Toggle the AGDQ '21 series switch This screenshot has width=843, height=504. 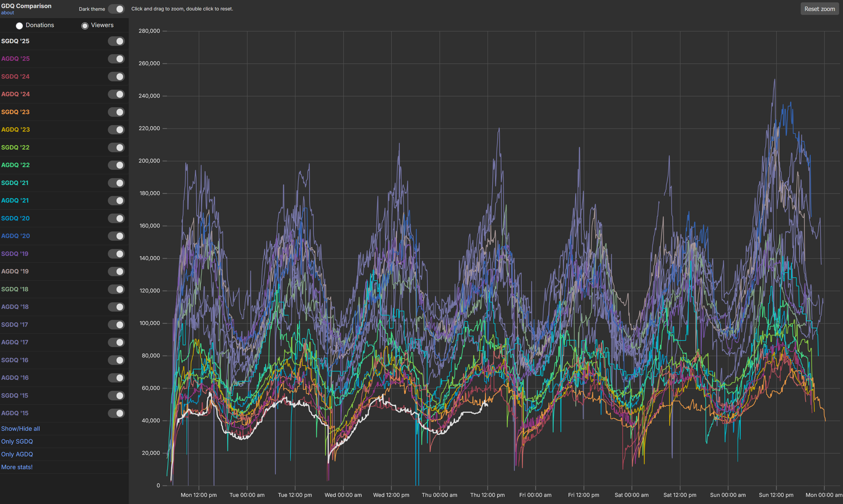(x=116, y=201)
